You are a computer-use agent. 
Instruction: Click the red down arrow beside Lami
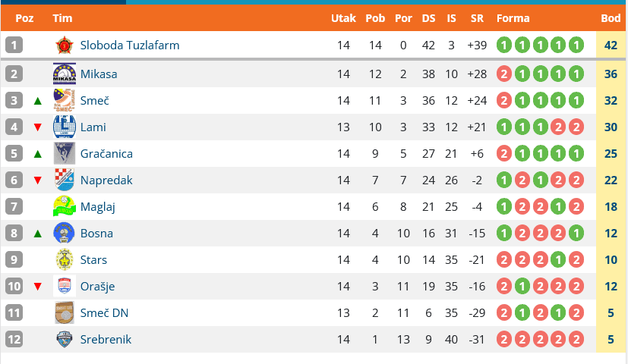point(38,127)
